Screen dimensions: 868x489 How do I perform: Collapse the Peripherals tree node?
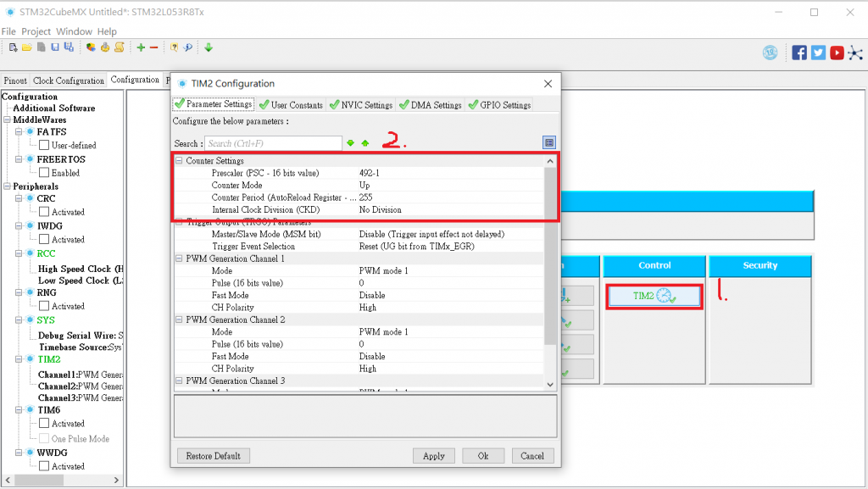point(7,186)
